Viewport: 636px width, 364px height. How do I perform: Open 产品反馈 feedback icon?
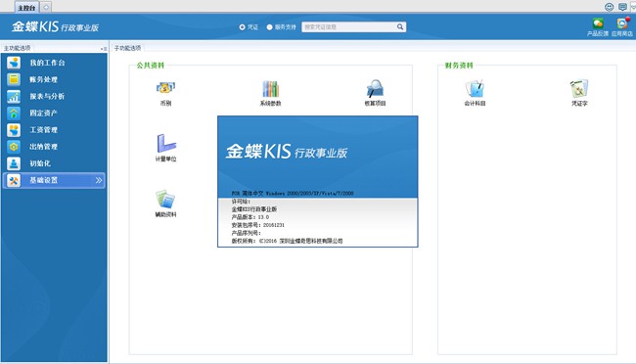click(598, 27)
